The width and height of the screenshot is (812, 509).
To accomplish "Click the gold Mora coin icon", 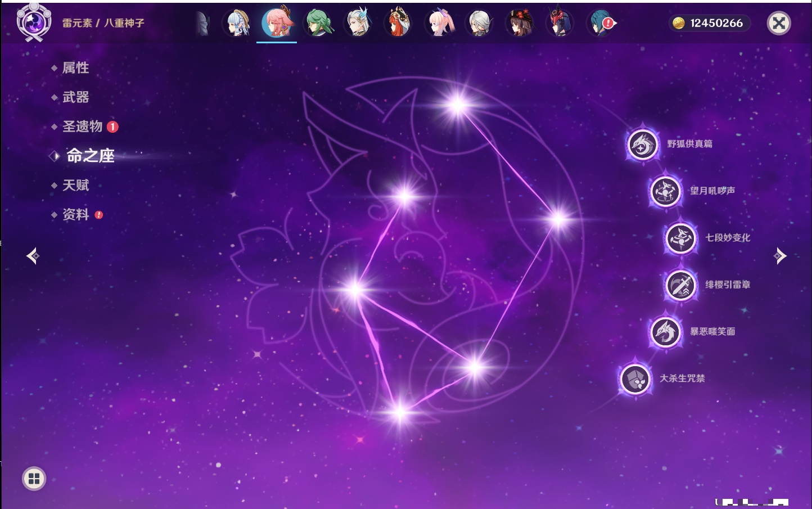I will pos(679,23).
